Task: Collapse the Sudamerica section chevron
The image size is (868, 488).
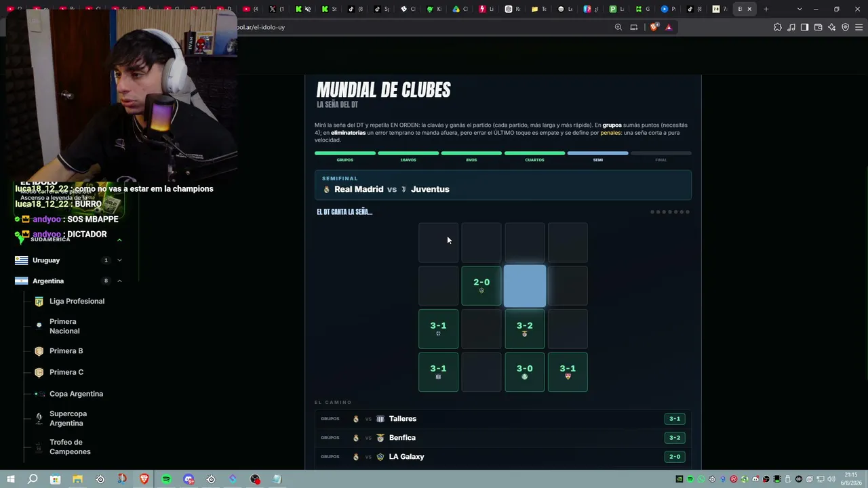Action: pos(119,240)
